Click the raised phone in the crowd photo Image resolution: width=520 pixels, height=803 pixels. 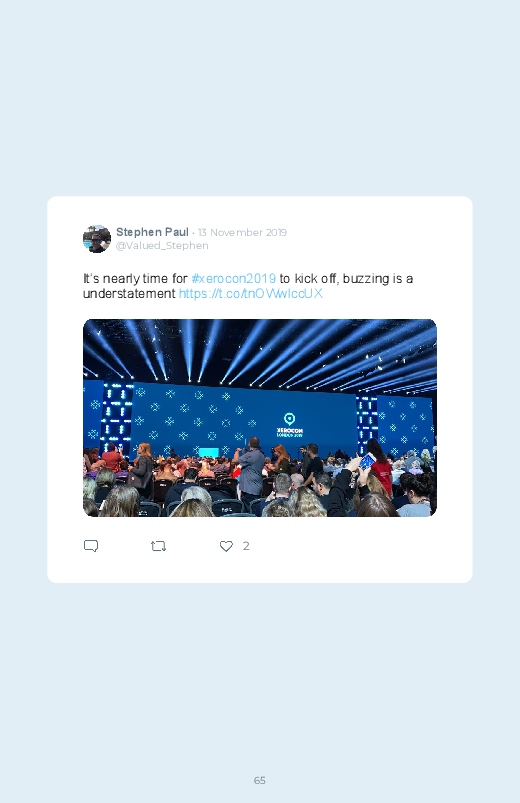[367, 460]
